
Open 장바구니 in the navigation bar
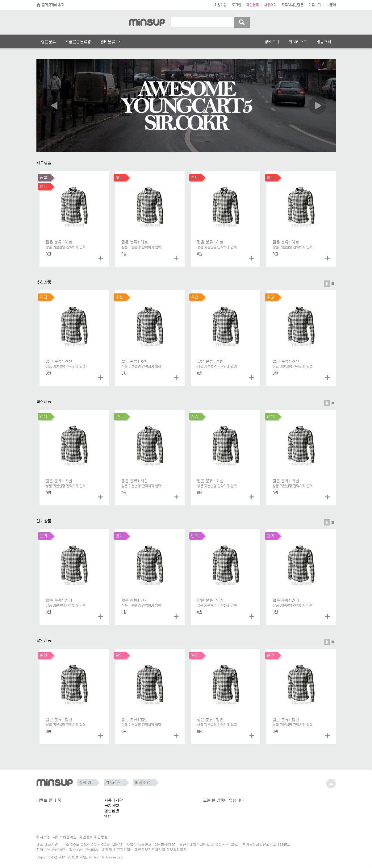point(271,42)
